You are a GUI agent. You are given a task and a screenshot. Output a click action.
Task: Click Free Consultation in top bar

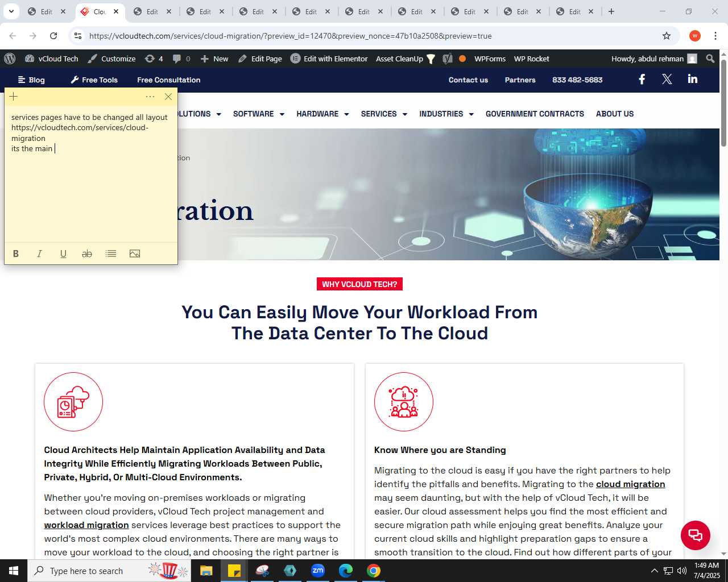pos(168,80)
